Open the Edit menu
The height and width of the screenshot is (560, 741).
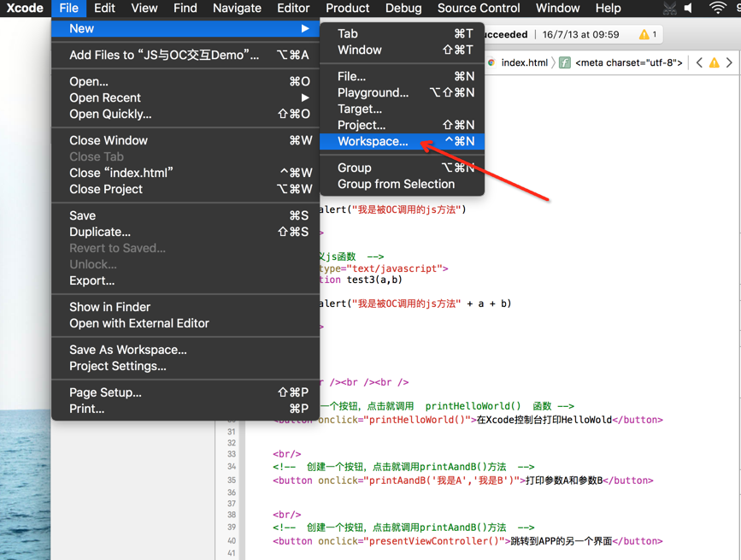[x=104, y=8]
